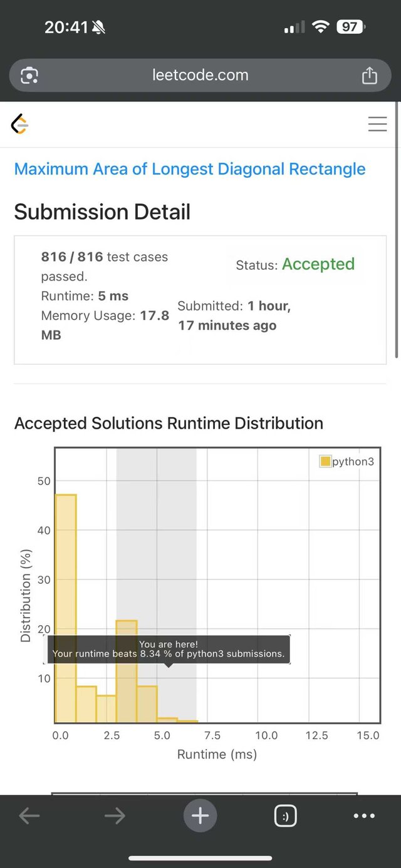Open the hamburger navigation menu
Viewport: 401px width, 868px height.
point(377,124)
